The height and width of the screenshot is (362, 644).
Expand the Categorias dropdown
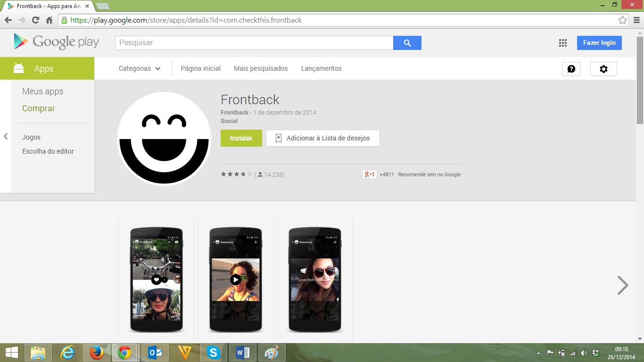click(140, 68)
